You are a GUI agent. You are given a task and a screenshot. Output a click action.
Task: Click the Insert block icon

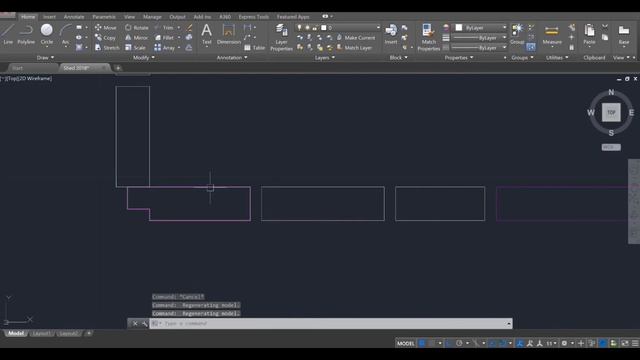[391, 34]
